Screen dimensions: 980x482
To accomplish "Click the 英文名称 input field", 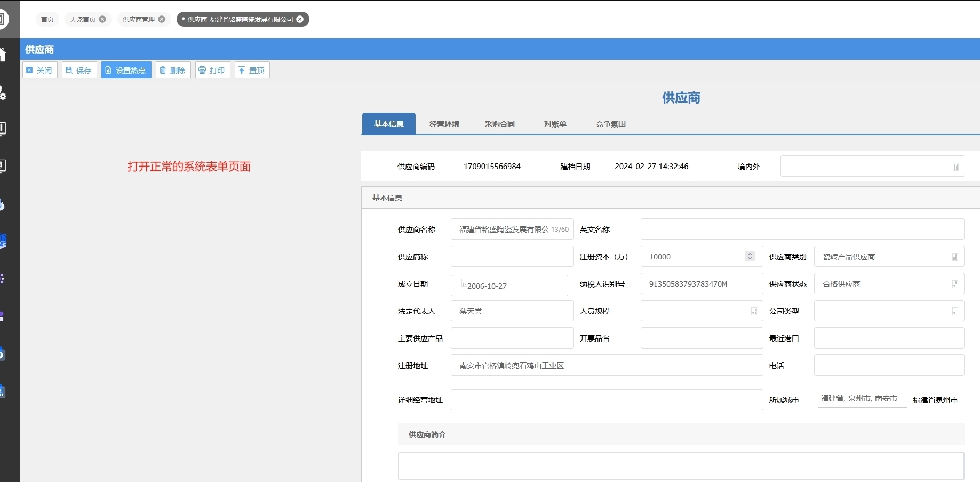I will click(x=802, y=230).
